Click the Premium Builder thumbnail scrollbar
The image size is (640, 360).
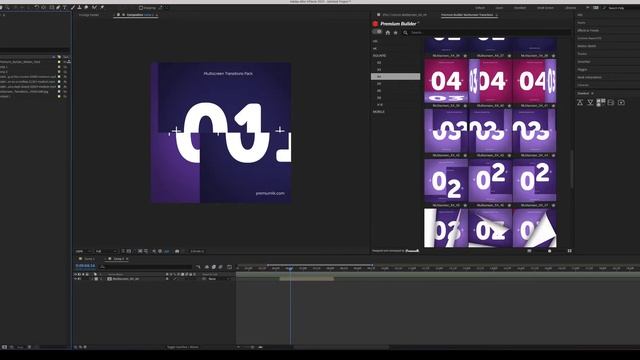(572, 169)
